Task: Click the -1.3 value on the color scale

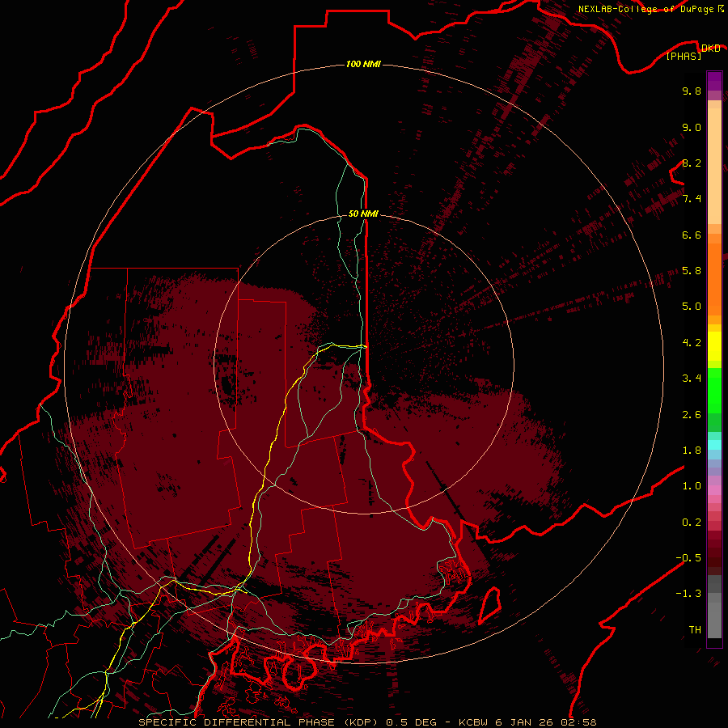Action: coord(688,594)
